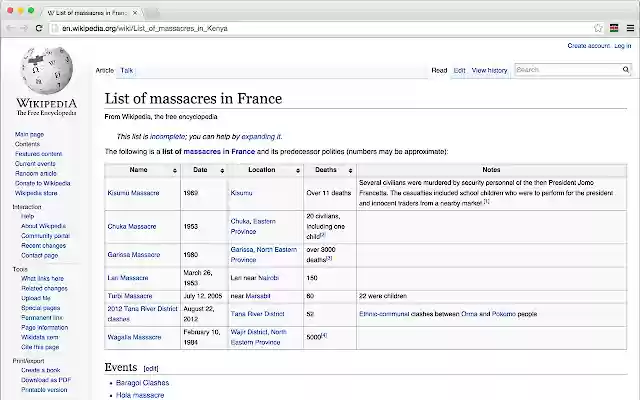The image size is (640, 400).
Task: Click the bookmark star icon
Action: coord(598,28)
